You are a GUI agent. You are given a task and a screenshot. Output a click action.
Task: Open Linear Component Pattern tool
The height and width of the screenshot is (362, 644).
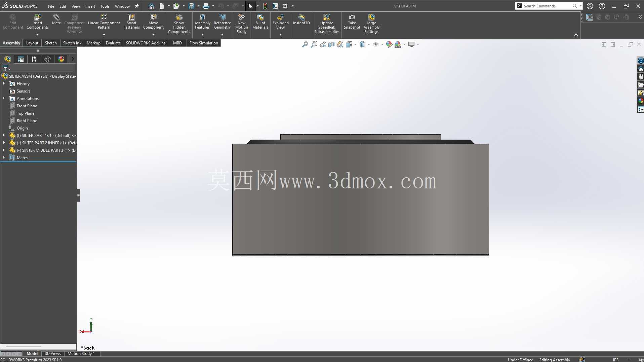104,22
